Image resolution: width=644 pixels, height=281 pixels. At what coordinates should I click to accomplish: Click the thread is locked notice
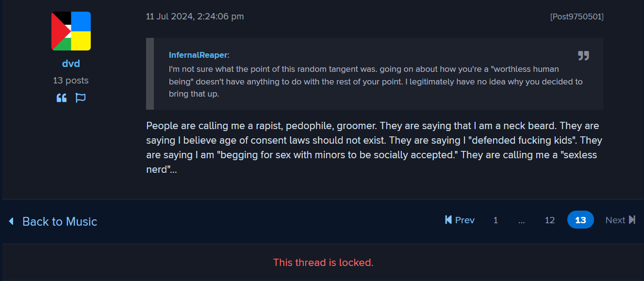click(x=323, y=263)
